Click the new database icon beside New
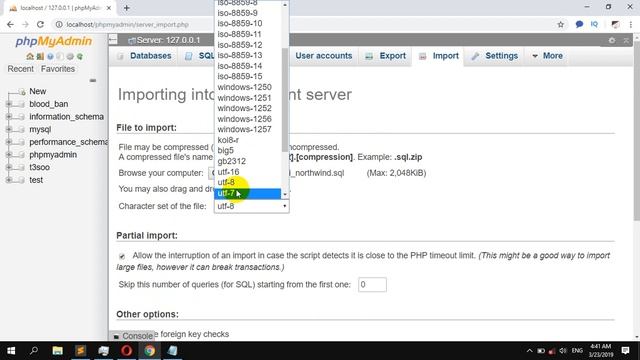This screenshot has width=640, height=360. (x=22, y=91)
